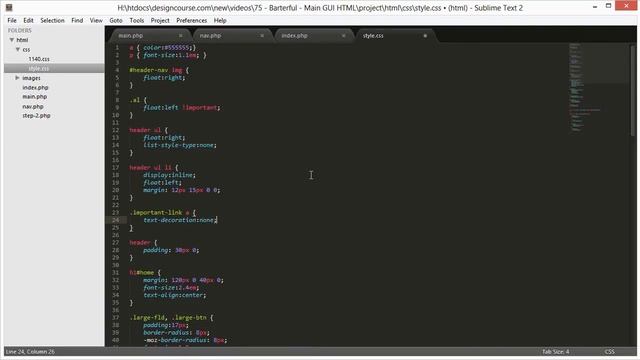Close the Sublime Text window
This screenshot has height=360, width=640.
pos(626,6)
